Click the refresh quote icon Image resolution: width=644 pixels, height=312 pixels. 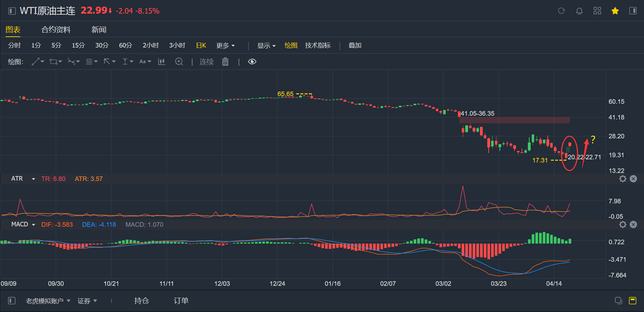point(561,11)
